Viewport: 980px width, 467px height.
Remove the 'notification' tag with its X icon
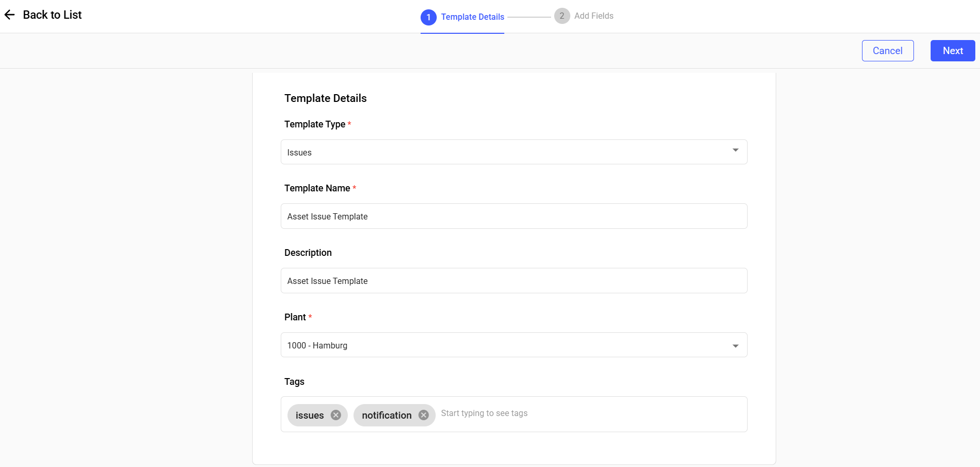(424, 415)
